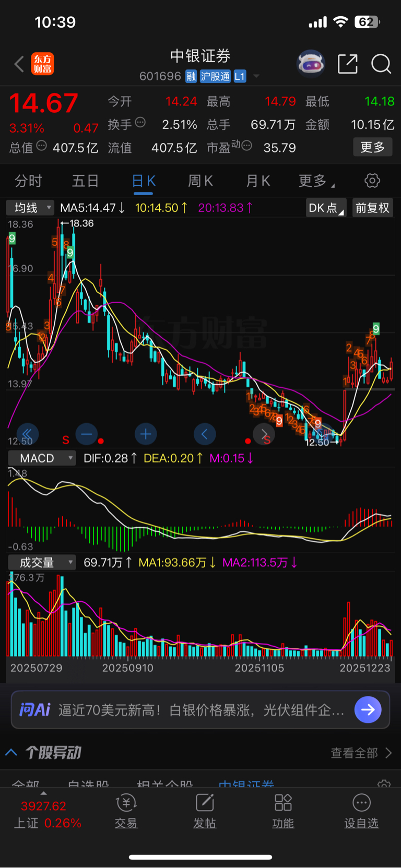
Task: Tap MA2:113.5万 value
Action: point(260,563)
